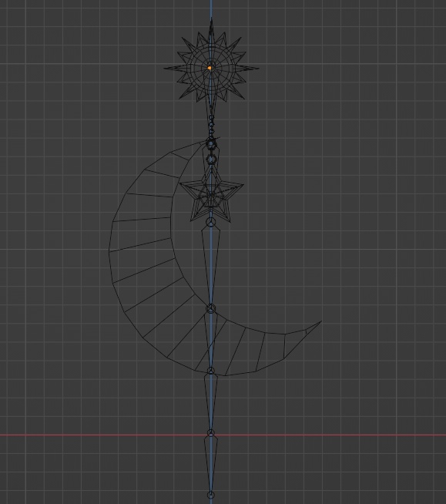Click the star's left arm tip
The width and height of the screenshot is (446, 504).
point(182,183)
